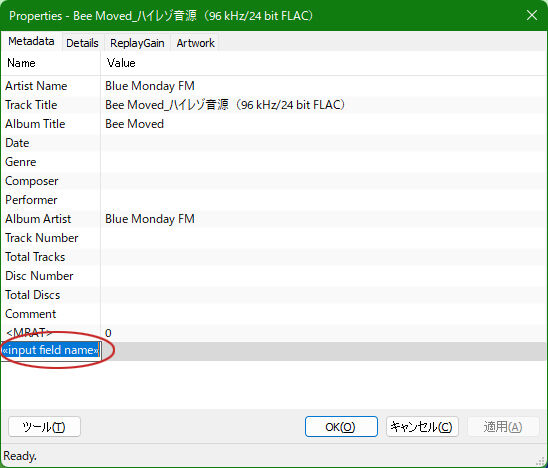This screenshot has width=548, height=468.
Task: Switch to the Artwork tab
Action: (195, 43)
